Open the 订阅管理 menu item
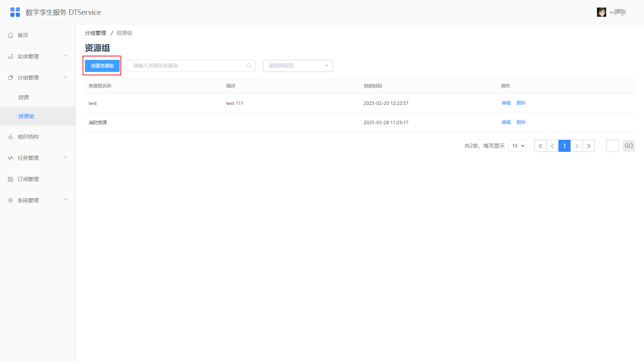This screenshot has width=644, height=362. pyautogui.click(x=38, y=179)
